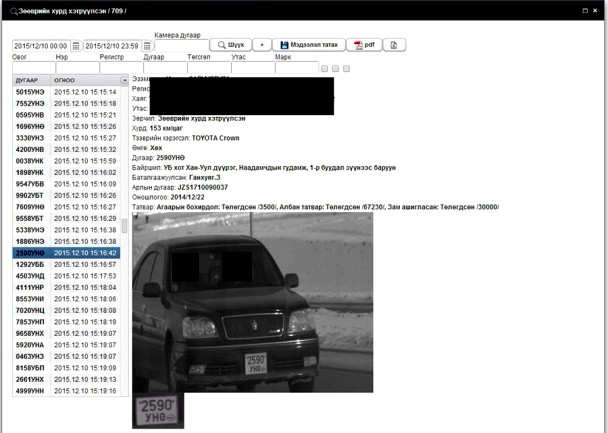Select row with plate 2661УНХ
The image size is (608, 433).
tap(66, 379)
